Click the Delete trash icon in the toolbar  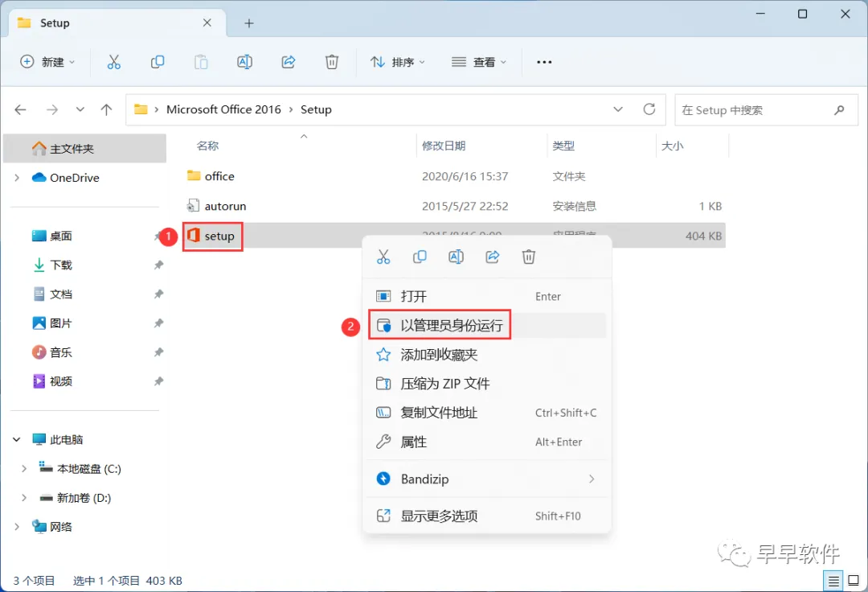pos(332,62)
